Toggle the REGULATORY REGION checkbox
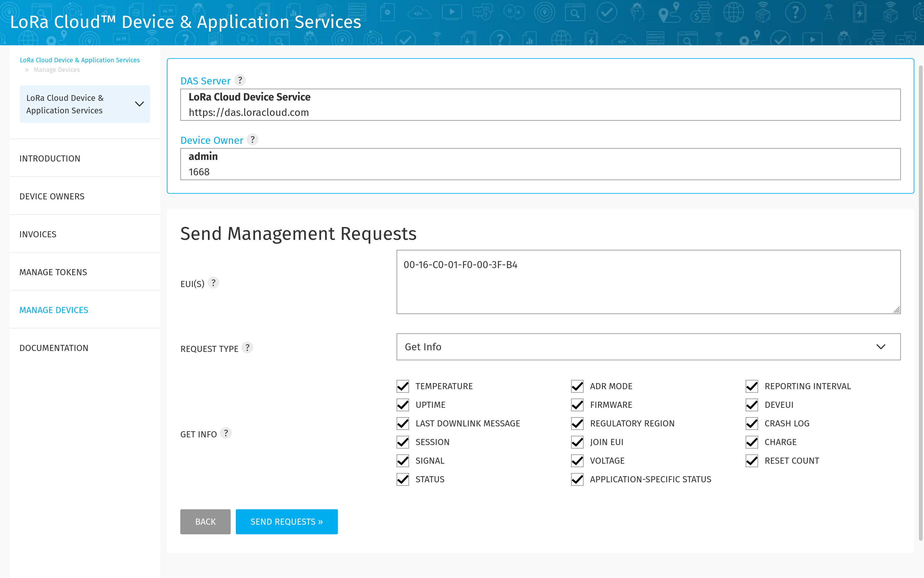The image size is (924, 578). (577, 424)
